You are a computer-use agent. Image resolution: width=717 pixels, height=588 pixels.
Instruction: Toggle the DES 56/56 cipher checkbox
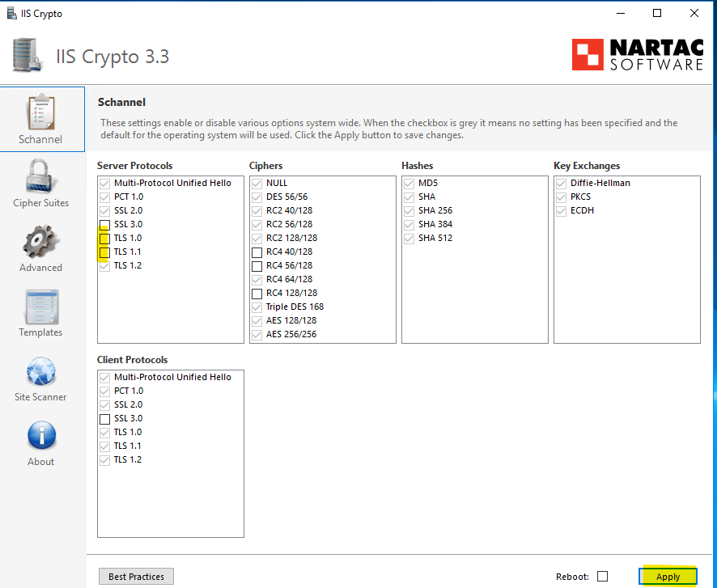(x=257, y=197)
